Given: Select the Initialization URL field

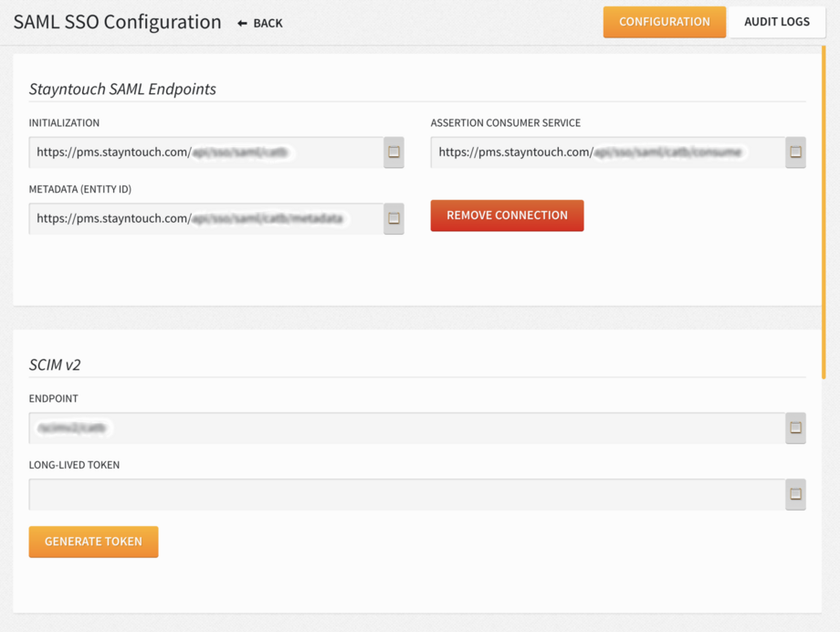Looking at the screenshot, I should (206, 153).
